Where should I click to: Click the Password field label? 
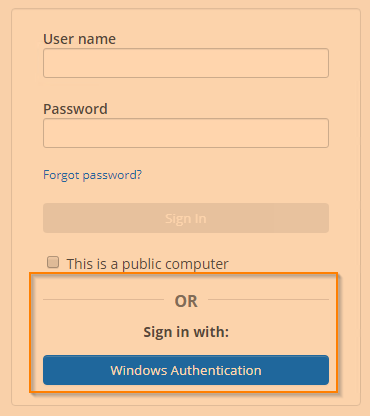(75, 109)
